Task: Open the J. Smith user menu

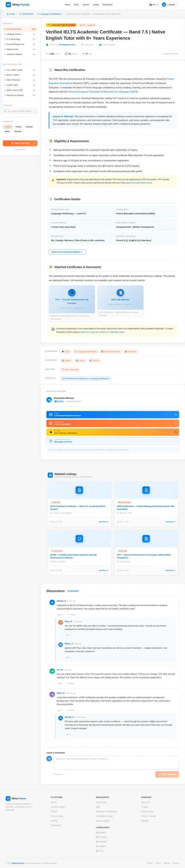Action: (x=170, y=5)
